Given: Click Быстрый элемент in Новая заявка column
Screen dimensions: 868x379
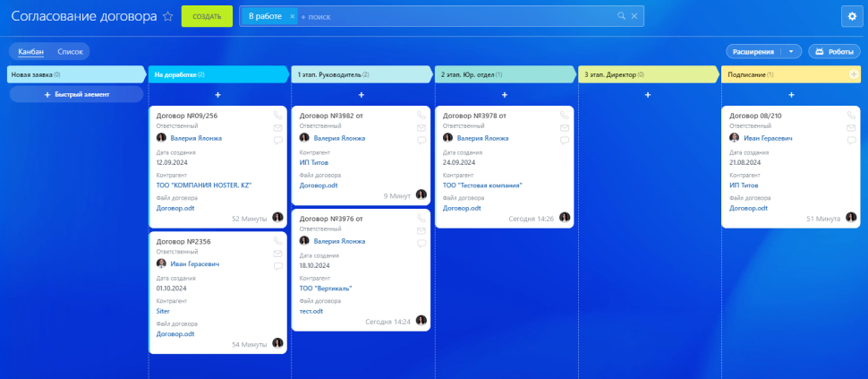Looking at the screenshot, I should (x=76, y=94).
